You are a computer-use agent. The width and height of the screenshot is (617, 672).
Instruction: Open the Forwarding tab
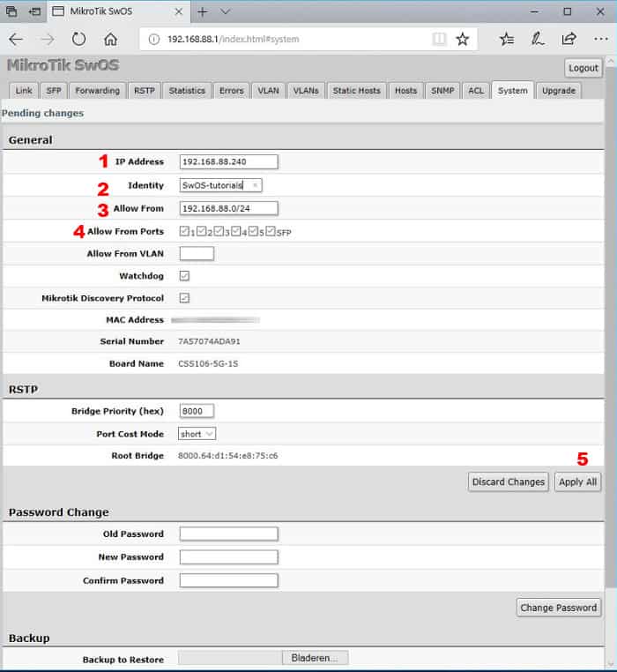tap(97, 91)
